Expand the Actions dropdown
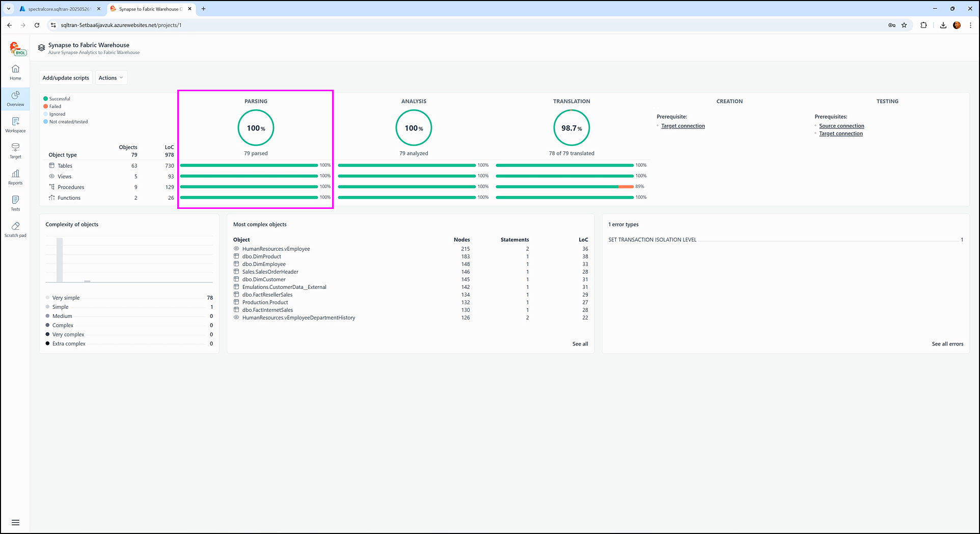Image resolution: width=980 pixels, height=534 pixels. (x=111, y=78)
